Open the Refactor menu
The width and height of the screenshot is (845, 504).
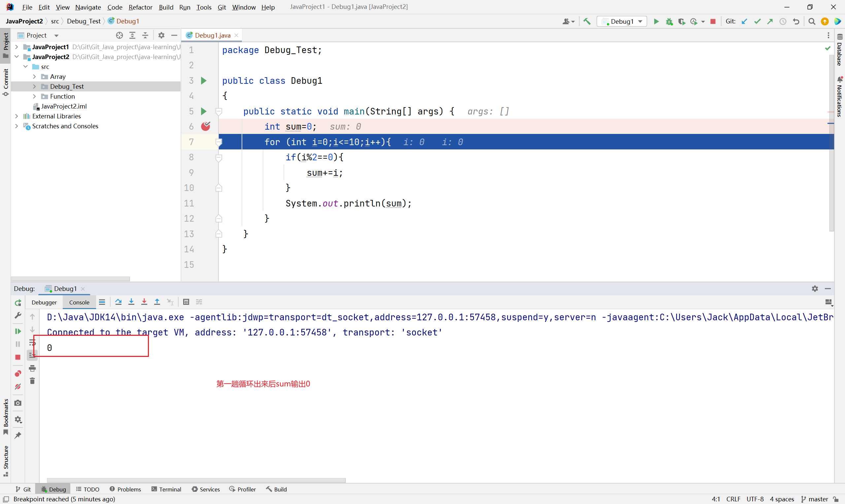pos(140,7)
